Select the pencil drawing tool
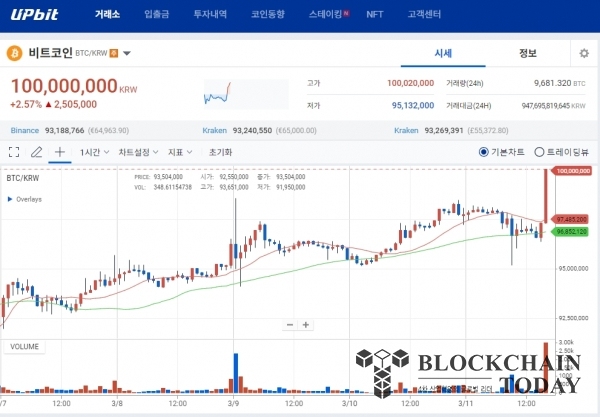The height and width of the screenshot is (417, 600). [36, 152]
